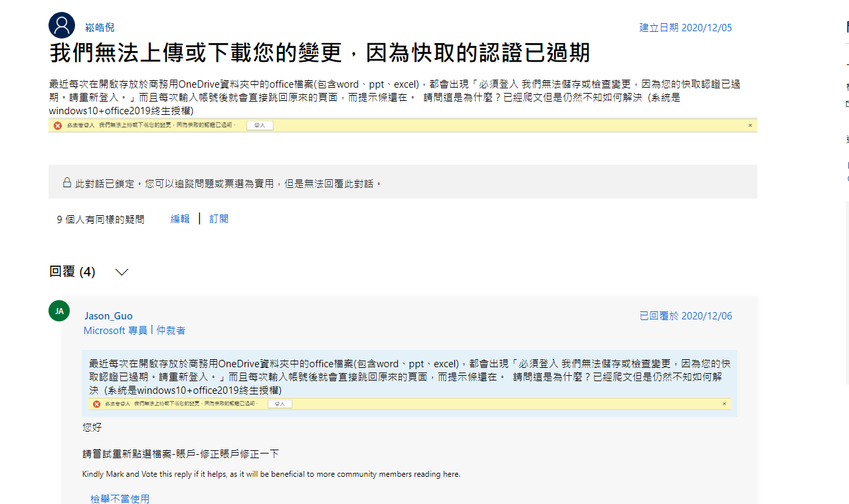This screenshot has width=849, height=504.
Task: Click the 登入 button inside the quoted reply
Action: 280,403
